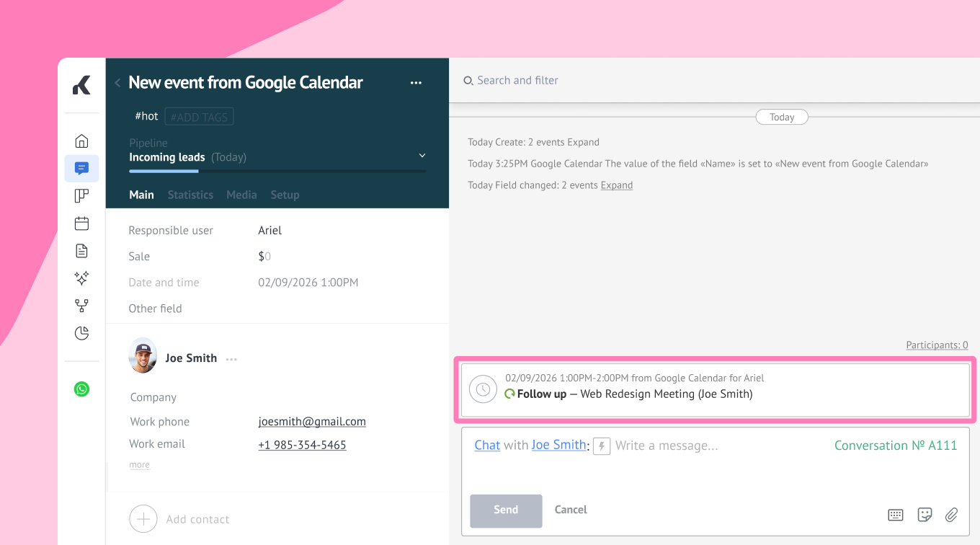This screenshot has width=980, height=545.
Task: Open the AI sparkles icon in sidebar
Action: tap(81, 278)
